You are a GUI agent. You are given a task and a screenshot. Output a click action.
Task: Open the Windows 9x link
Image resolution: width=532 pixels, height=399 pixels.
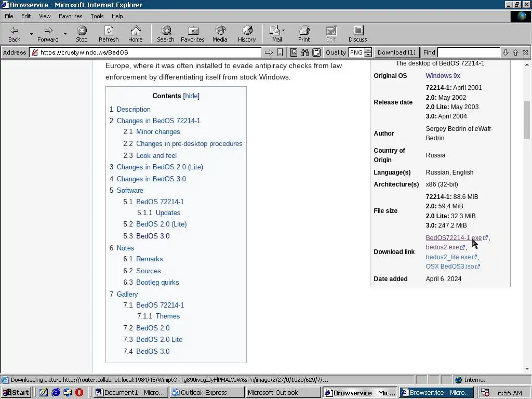pyautogui.click(x=443, y=76)
